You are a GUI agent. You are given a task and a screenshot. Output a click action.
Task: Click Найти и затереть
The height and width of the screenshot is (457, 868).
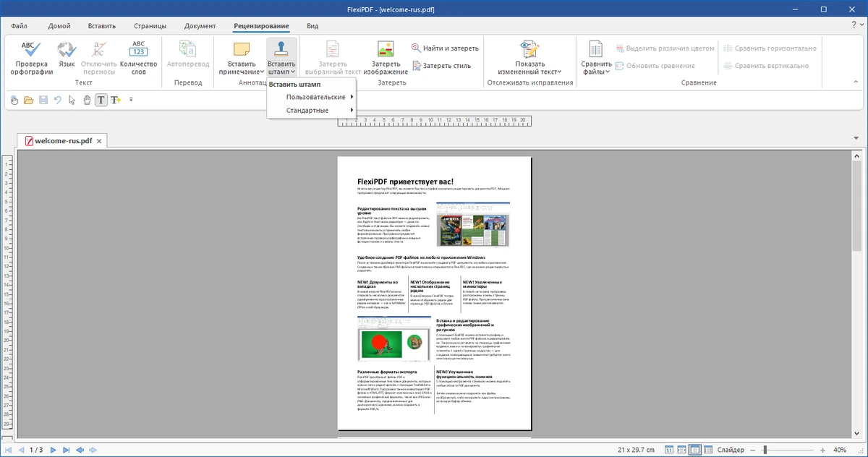pyautogui.click(x=445, y=48)
